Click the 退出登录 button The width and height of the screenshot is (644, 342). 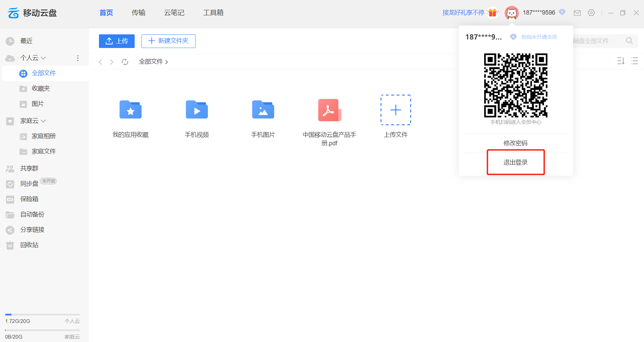click(x=515, y=162)
